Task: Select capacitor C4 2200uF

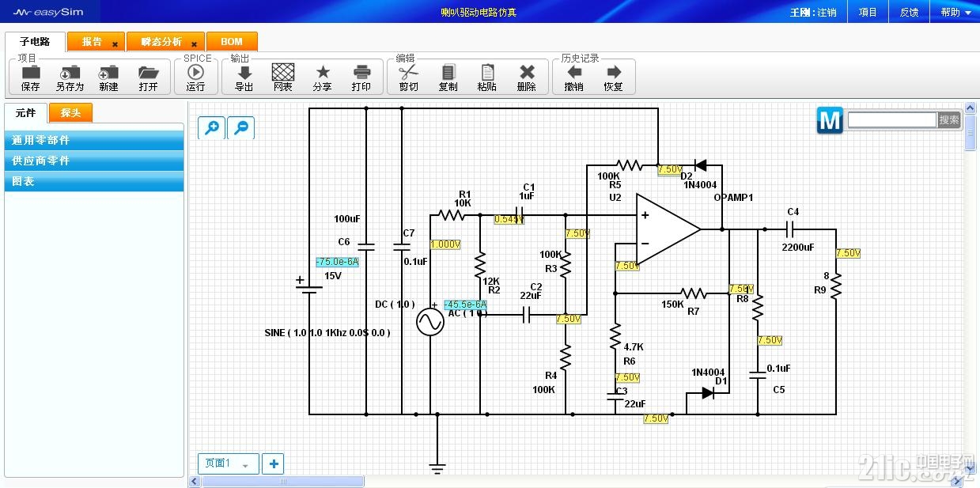Action: click(x=789, y=229)
